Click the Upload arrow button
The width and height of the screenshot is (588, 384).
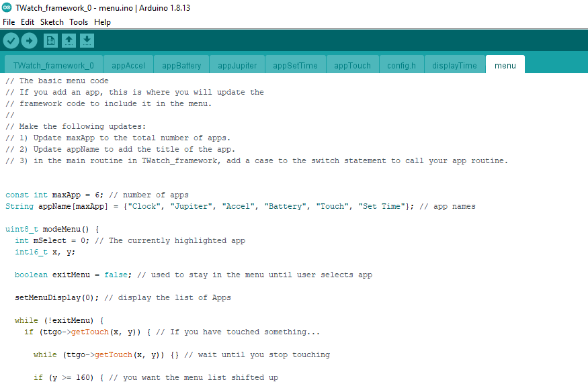[x=30, y=41]
